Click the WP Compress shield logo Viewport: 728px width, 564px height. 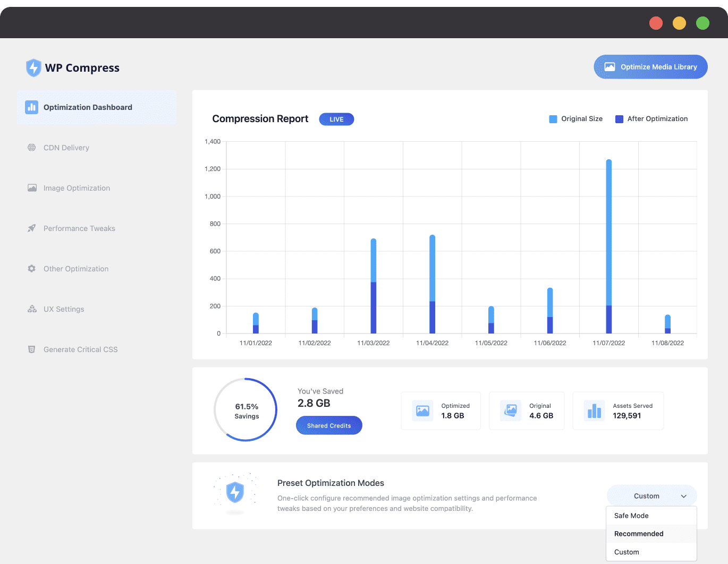(x=33, y=68)
